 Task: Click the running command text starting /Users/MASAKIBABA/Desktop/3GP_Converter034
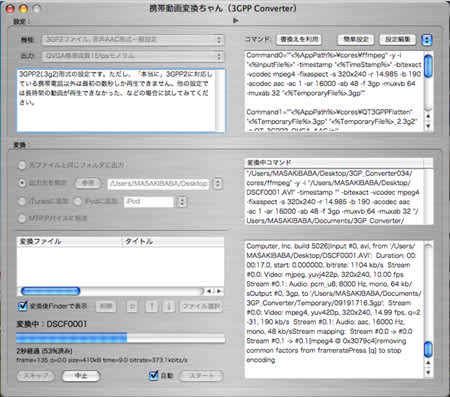334,197
